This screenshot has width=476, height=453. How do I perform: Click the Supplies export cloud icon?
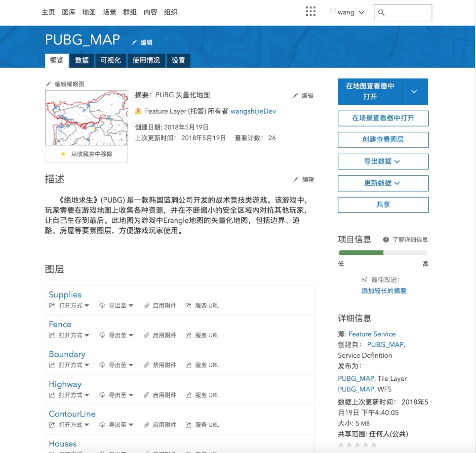102,305
